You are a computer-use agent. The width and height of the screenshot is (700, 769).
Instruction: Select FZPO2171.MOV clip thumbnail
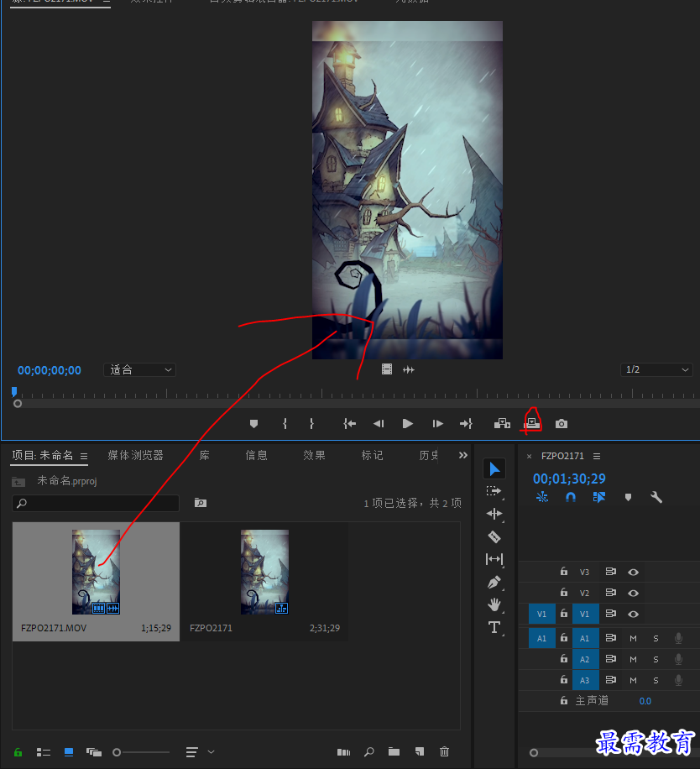[96, 572]
